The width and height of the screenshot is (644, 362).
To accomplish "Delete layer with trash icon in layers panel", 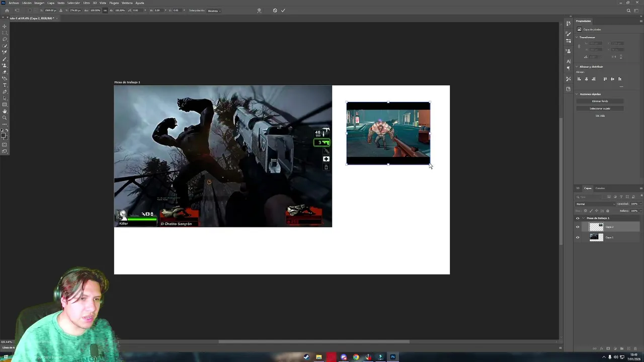I will click(x=635, y=348).
